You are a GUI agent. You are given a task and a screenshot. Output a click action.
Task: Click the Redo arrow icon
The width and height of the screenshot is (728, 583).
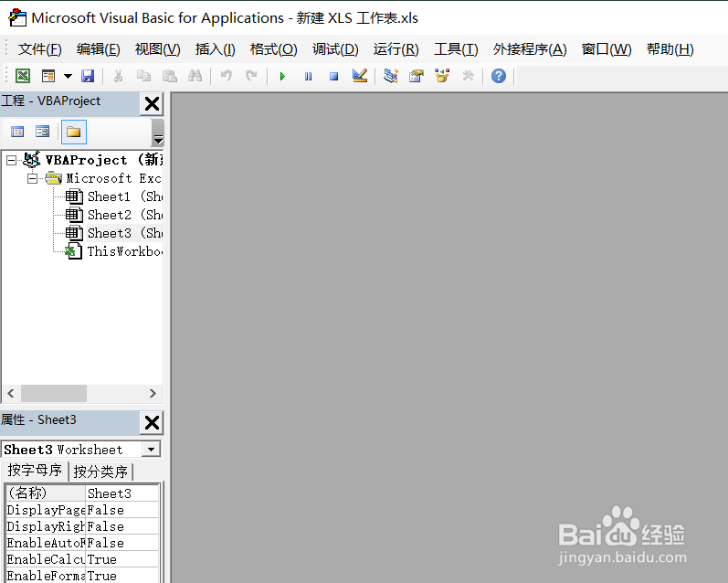[x=251, y=76]
